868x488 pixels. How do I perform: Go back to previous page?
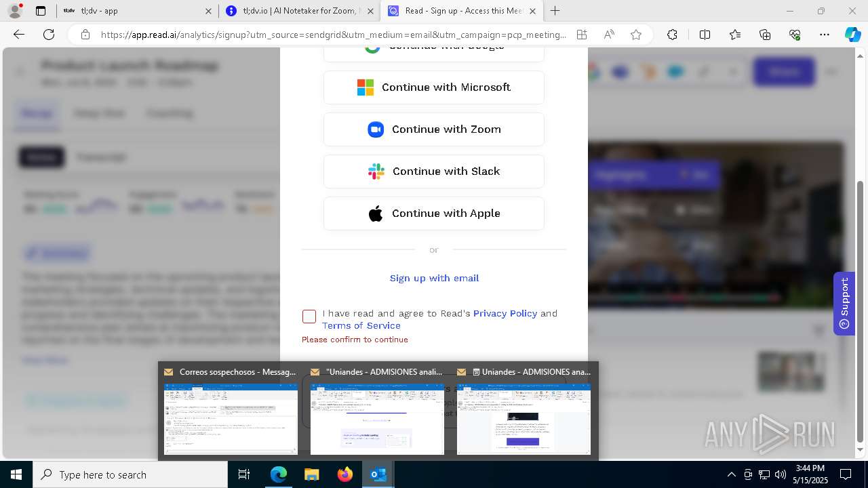(x=19, y=35)
